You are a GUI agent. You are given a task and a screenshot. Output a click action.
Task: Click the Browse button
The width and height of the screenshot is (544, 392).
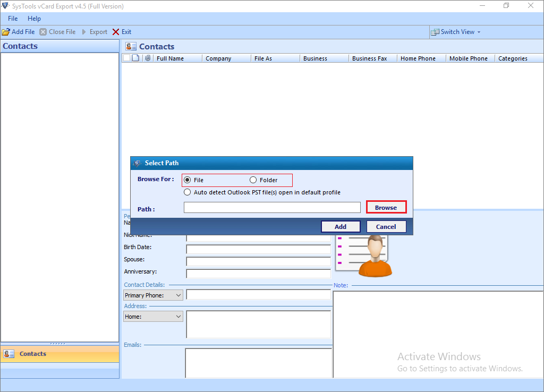386,208
